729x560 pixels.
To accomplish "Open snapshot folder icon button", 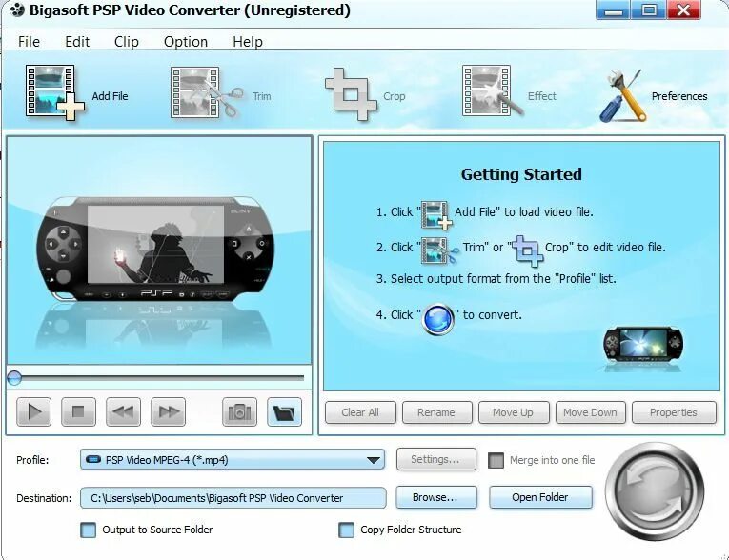I will [285, 411].
